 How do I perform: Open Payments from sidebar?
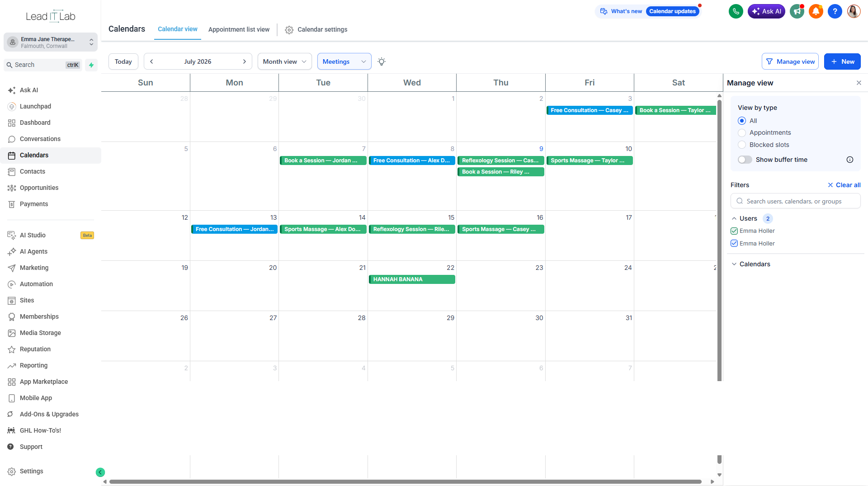click(x=50, y=204)
